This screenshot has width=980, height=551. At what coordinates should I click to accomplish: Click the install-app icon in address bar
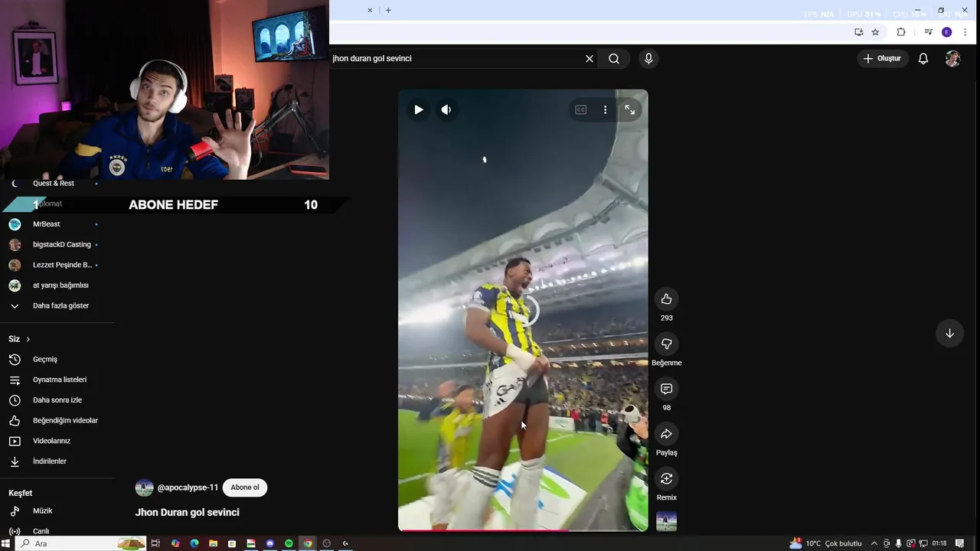coord(858,32)
